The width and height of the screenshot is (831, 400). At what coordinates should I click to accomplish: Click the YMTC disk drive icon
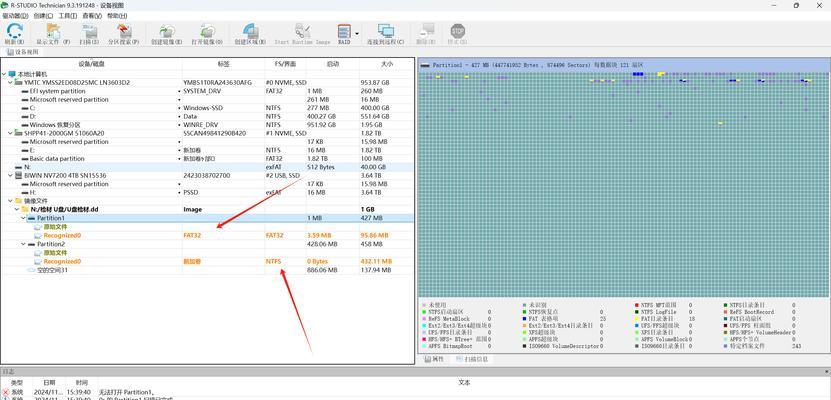point(19,83)
